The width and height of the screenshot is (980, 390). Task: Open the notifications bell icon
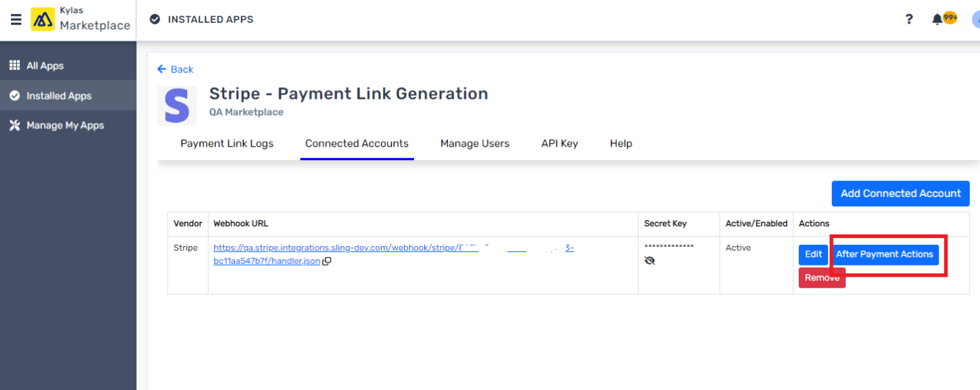pyautogui.click(x=937, y=19)
